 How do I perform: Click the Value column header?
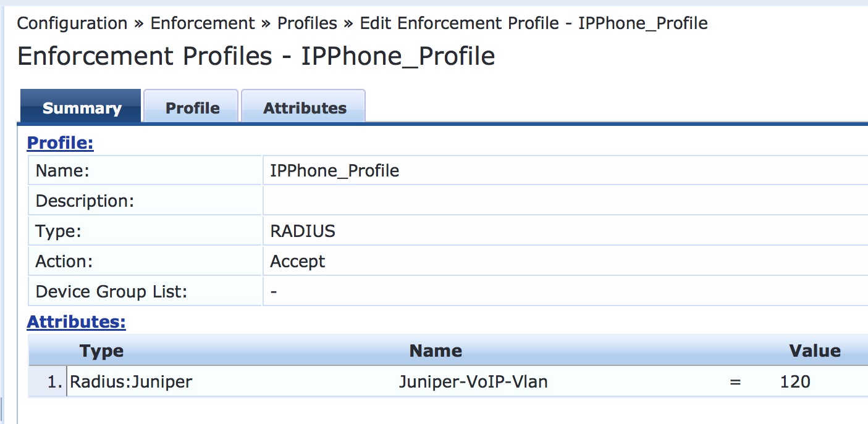coord(815,351)
